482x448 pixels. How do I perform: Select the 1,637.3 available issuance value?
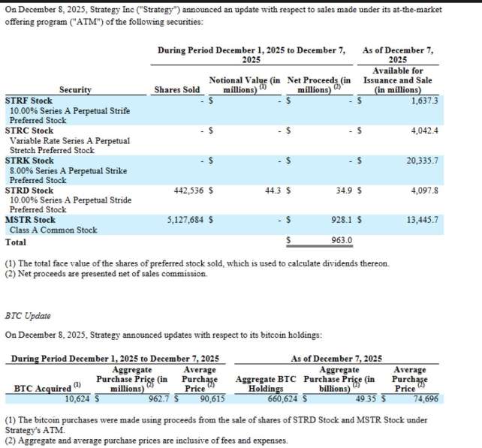pos(425,100)
